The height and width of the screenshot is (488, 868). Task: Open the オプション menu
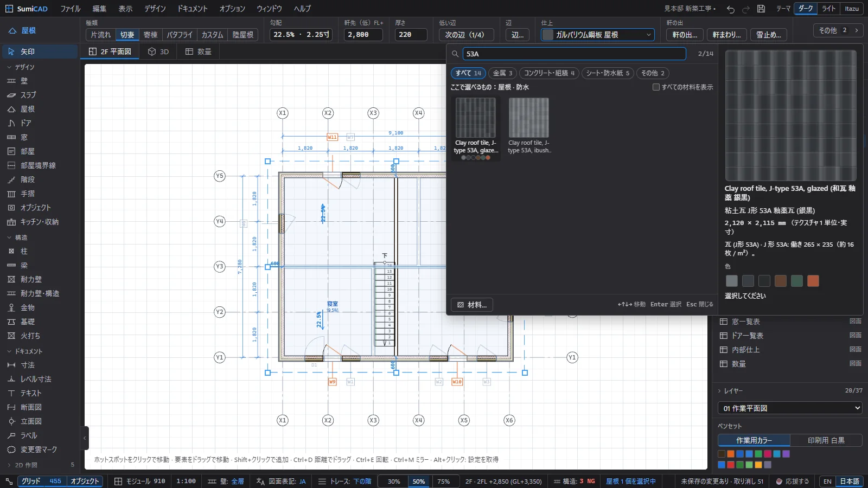[232, 9]
